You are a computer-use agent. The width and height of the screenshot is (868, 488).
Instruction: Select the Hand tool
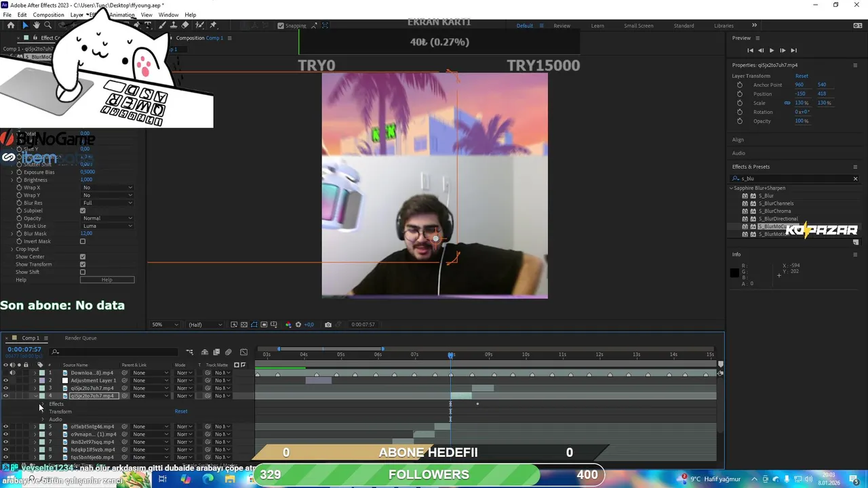(x=37, y=25)
